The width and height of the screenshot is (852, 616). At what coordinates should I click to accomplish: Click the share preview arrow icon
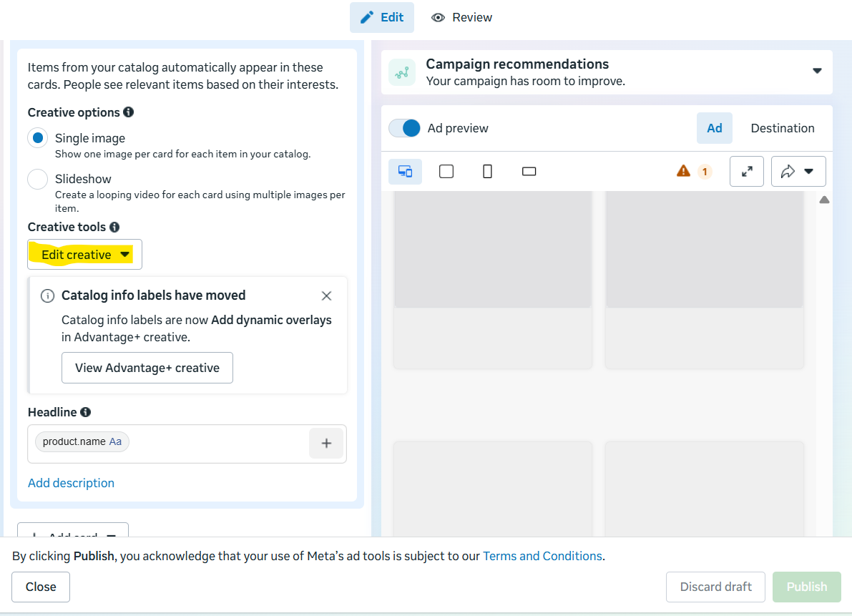pos(788,172)
